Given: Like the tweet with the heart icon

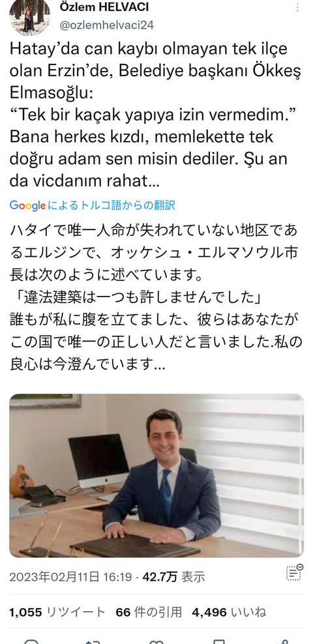Looking at the screenshot, I should point(156,641).
